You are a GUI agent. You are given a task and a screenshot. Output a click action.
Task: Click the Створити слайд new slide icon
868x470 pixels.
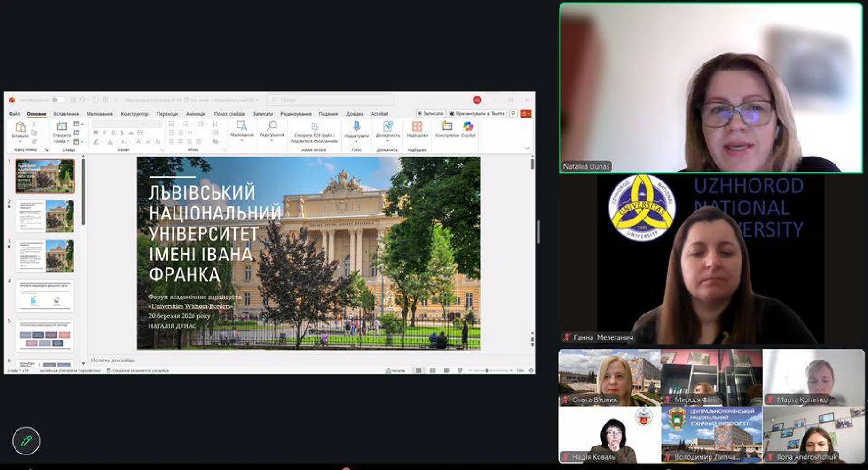click(62, 126)
